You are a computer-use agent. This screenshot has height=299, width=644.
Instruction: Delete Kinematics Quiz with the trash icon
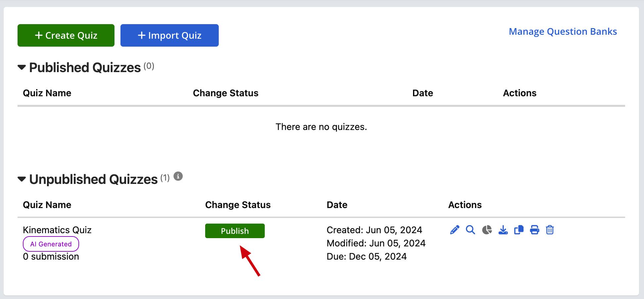[550, 230]
